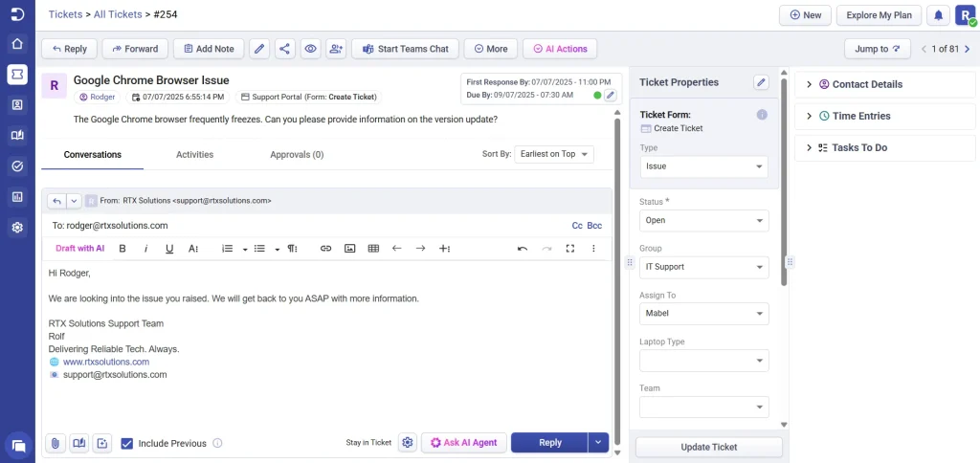Open the Sort By Earliest on Top dropdown
Viewport: 980px width, 463px height.
(554, 154)
